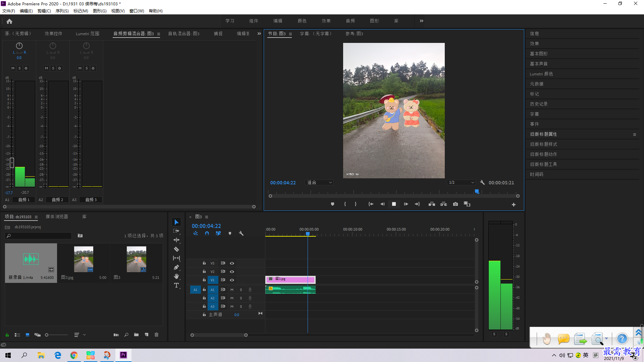The width and height of the screenshot is (644, 362).
Task: Switch to 效果 workspace
Action: tap(326, 21)
